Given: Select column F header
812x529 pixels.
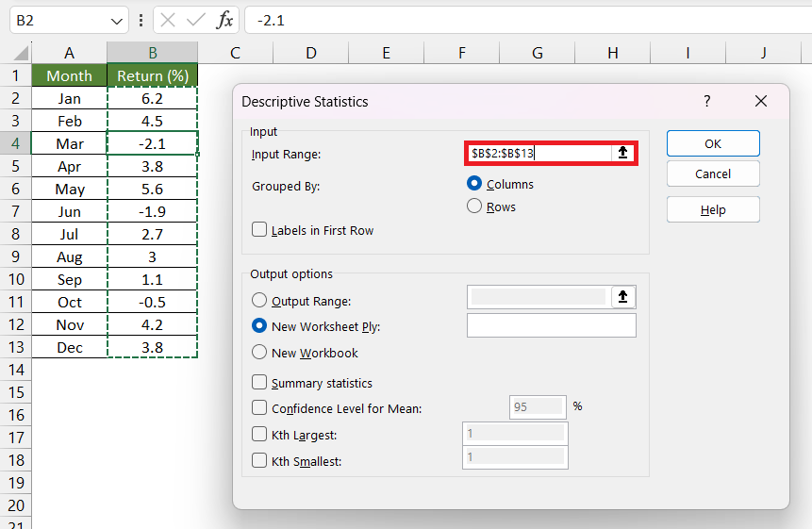Looking at the screenshot, I should tap(462, 53).
